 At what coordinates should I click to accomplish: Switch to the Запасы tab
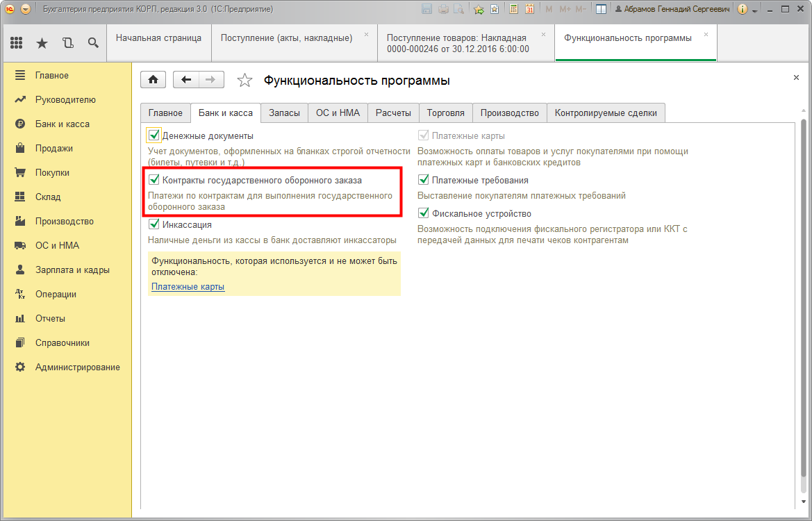point(284,113)
